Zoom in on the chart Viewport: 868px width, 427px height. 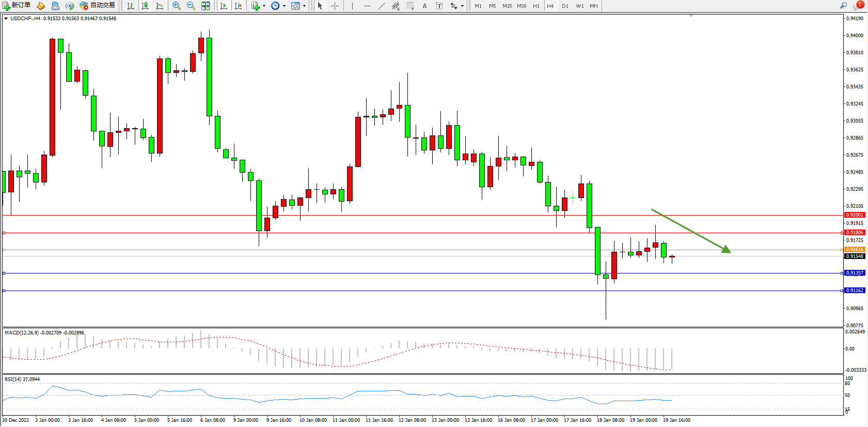(177, 6)
